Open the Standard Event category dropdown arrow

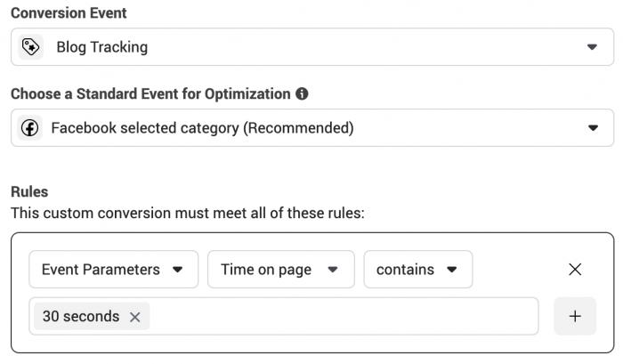click(x=594, y=128)
